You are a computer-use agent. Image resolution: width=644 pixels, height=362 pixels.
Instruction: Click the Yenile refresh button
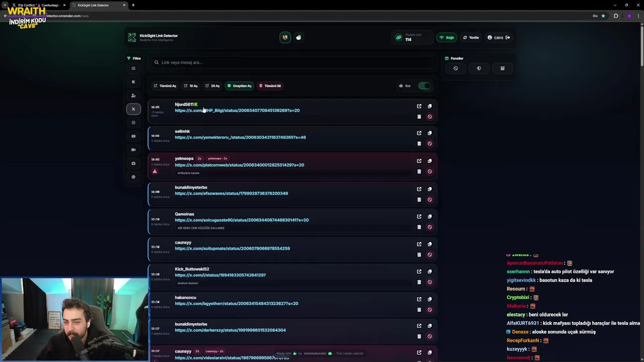point(471,38)
